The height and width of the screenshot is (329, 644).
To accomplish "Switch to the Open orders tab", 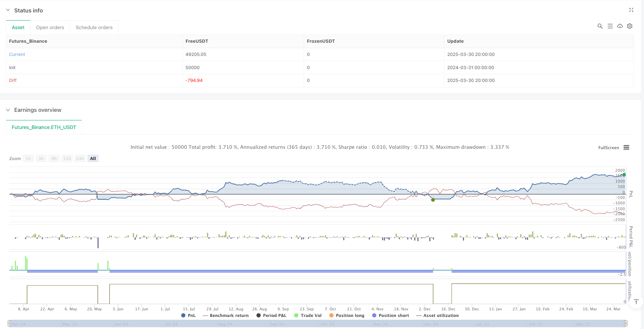I will tap(50, 28).
